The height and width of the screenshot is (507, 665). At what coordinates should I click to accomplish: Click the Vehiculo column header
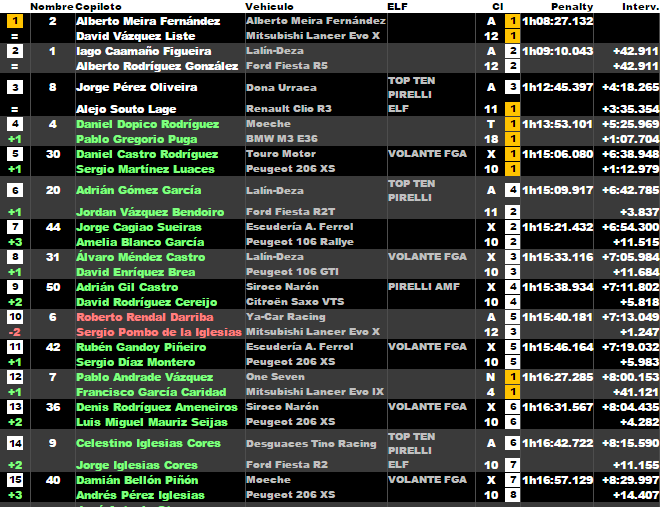pos(269,7)
